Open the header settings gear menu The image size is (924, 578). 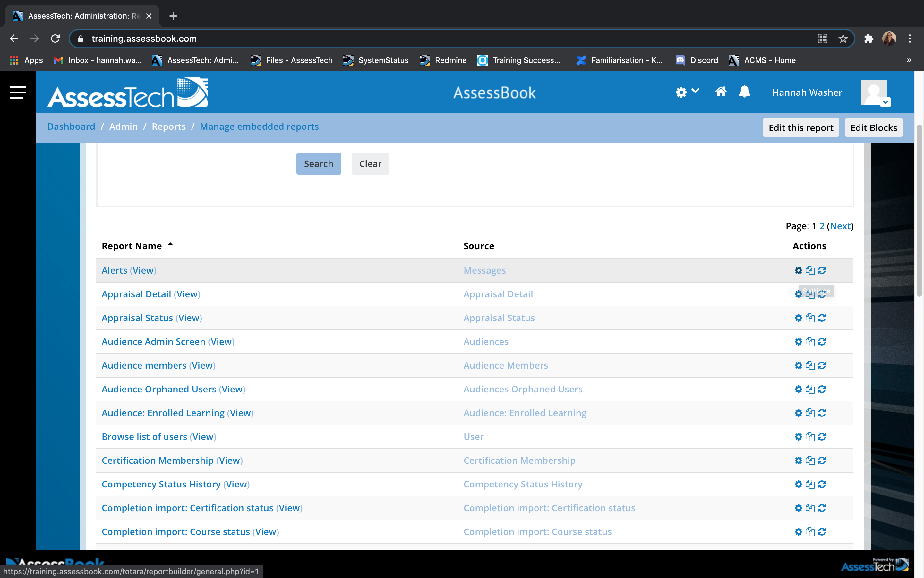click(x=687, y=92)
